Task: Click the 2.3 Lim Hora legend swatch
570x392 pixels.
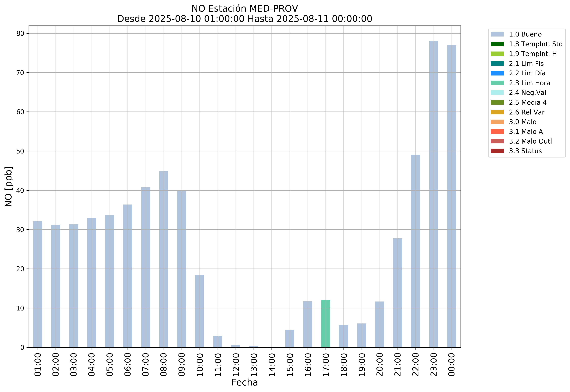Action: click(497, 83)
